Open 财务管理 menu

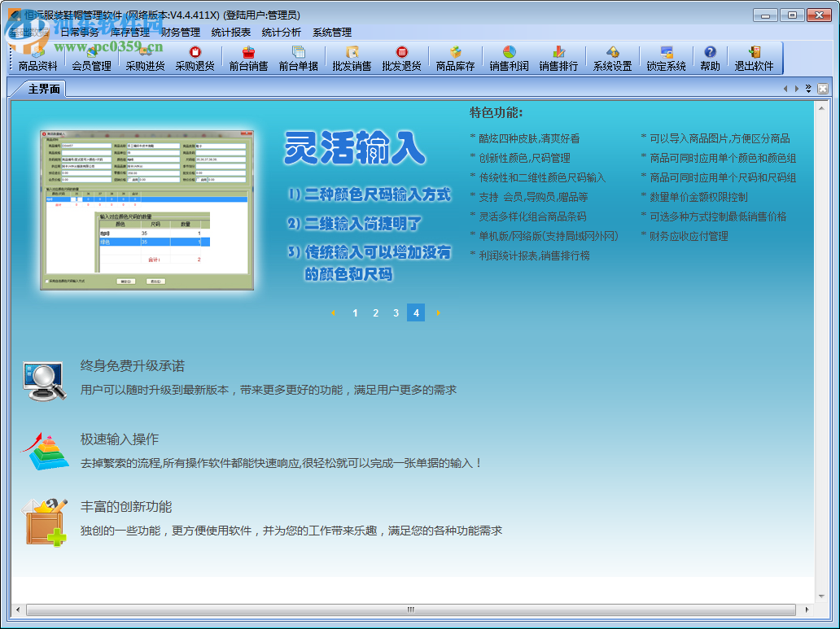[181, 33]
